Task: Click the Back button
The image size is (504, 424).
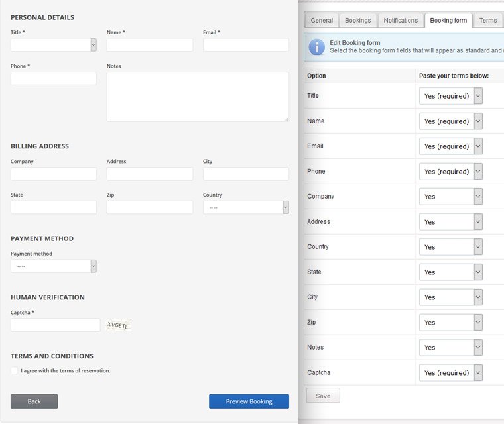Action: coord(34,401)
